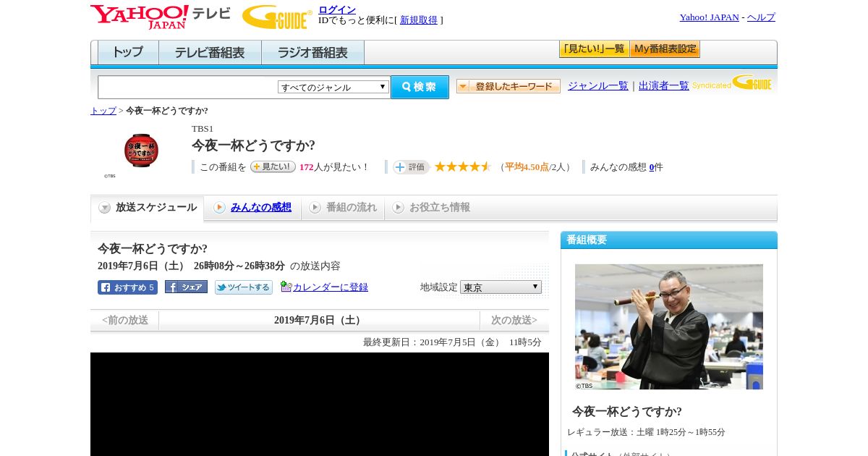868x456 pixels.
Task: Click the 評価 rating plus button
Action: (411, 167)
